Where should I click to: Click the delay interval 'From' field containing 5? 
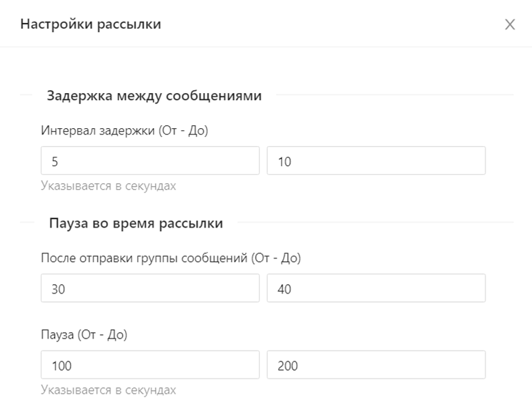click(150, 161)
